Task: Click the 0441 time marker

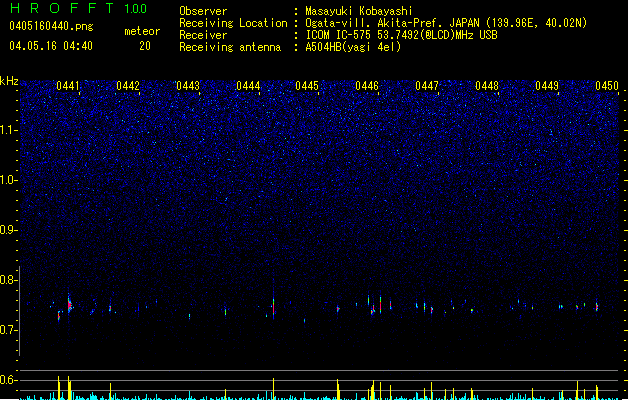Action: (68, 86)
